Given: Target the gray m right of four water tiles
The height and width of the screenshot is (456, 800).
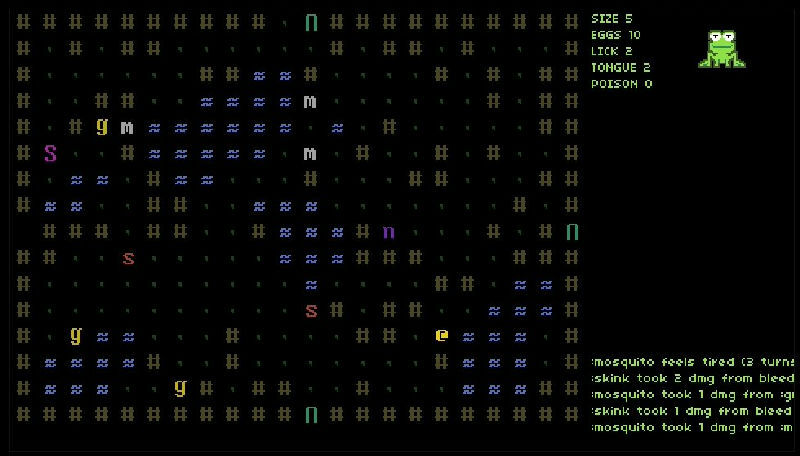Looking at the screenshot, I should 310,102.
